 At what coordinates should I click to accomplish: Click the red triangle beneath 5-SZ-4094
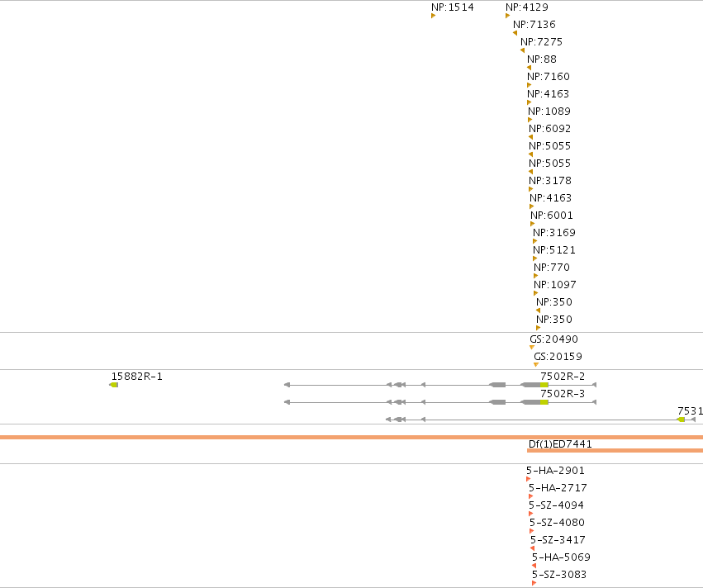tap(531, 514)
